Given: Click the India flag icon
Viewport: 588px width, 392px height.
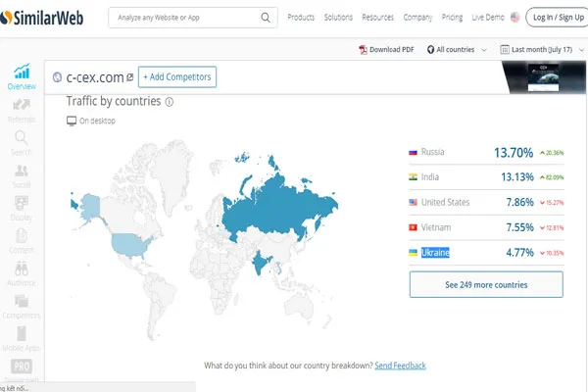Looking at the screenshot, I should (413, 177).
